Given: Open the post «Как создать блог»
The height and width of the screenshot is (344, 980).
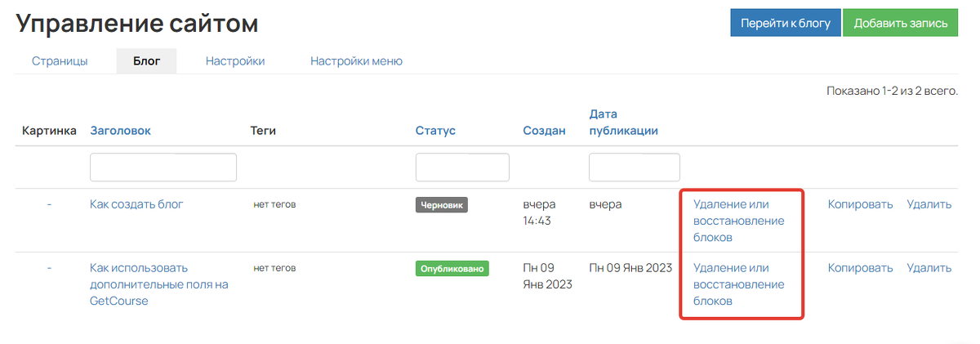Looking at the screenshot, I should (x=136, y=204).
